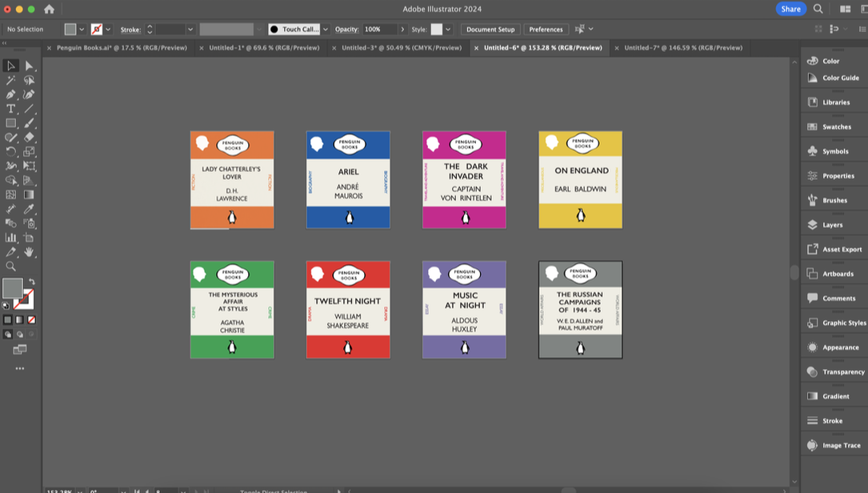The height and width of the screenshot is (493, 868).
Task: Switch to Penguin Books.ai tab
Action: click(x=122, y=48)
